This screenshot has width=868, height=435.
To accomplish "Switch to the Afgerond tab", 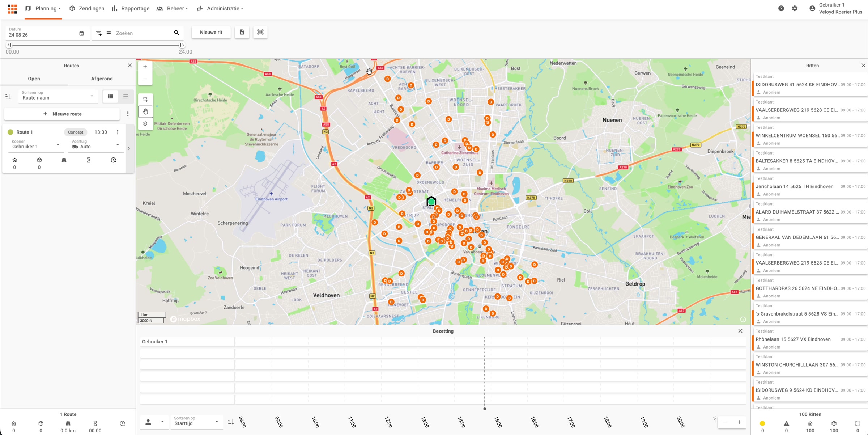I will [x=102, y=79].
